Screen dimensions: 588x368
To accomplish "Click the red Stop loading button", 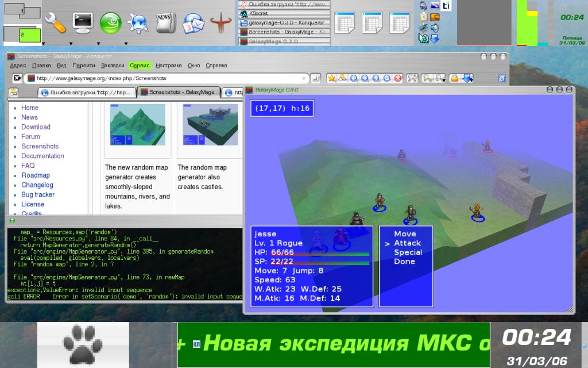I will pyautogui.click(x=398, y=78).
